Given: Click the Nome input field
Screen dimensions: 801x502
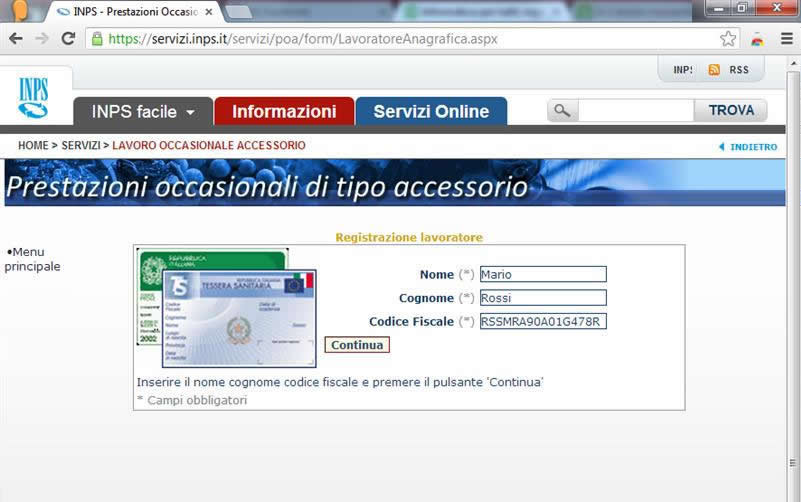Looking at the screenshot, I should point(543,274).
